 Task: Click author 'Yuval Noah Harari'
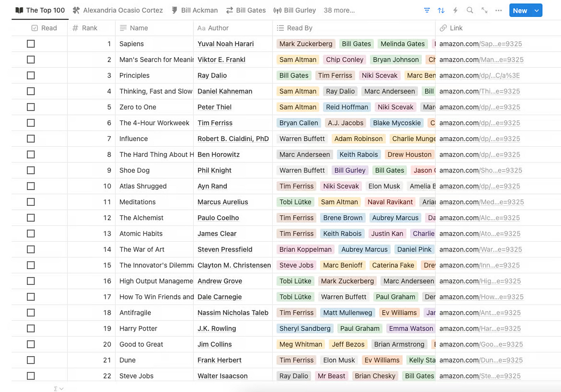click(225, 44)
